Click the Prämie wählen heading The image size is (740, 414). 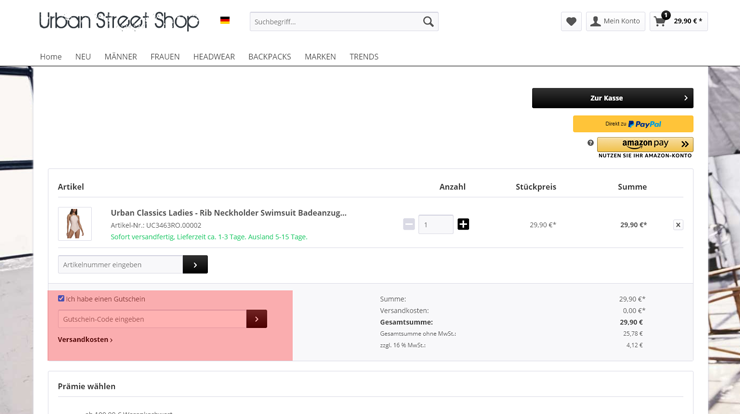[x=86, y=386]
